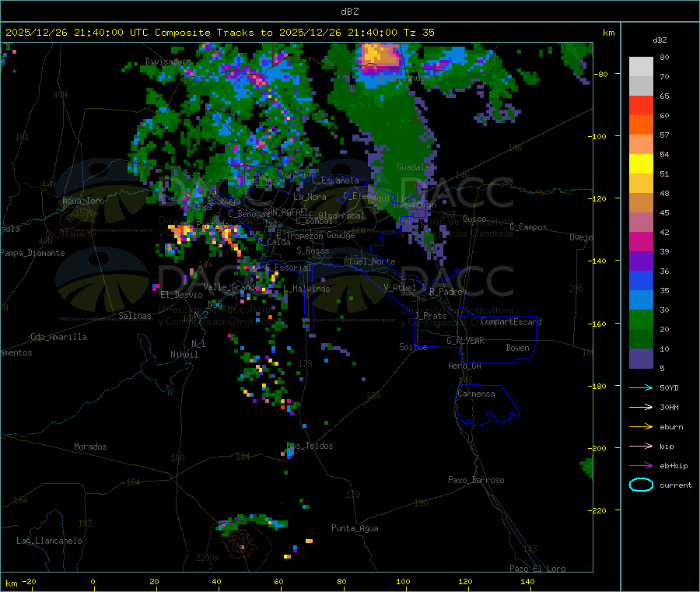Image resolution: width=700 pixels, height=592 pixels.
Task: Click the Carmensa map label
Action: 476,394
